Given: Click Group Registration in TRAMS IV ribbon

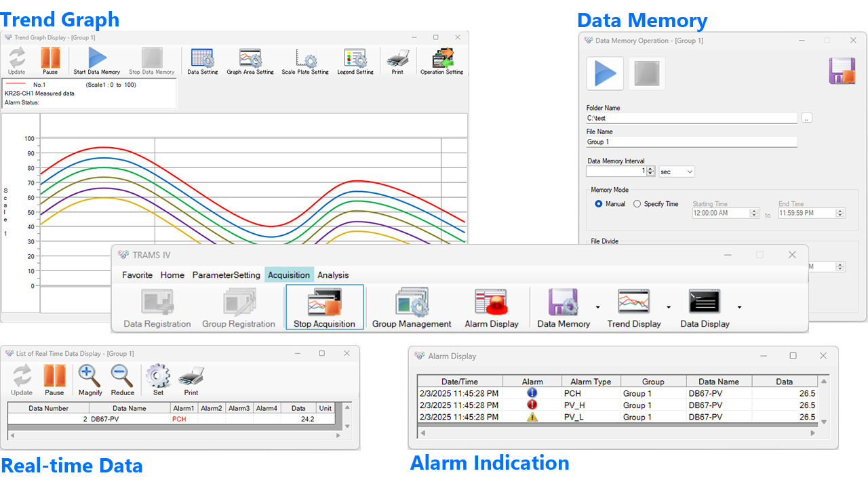Looking at the screenshot, I should 239,309.
